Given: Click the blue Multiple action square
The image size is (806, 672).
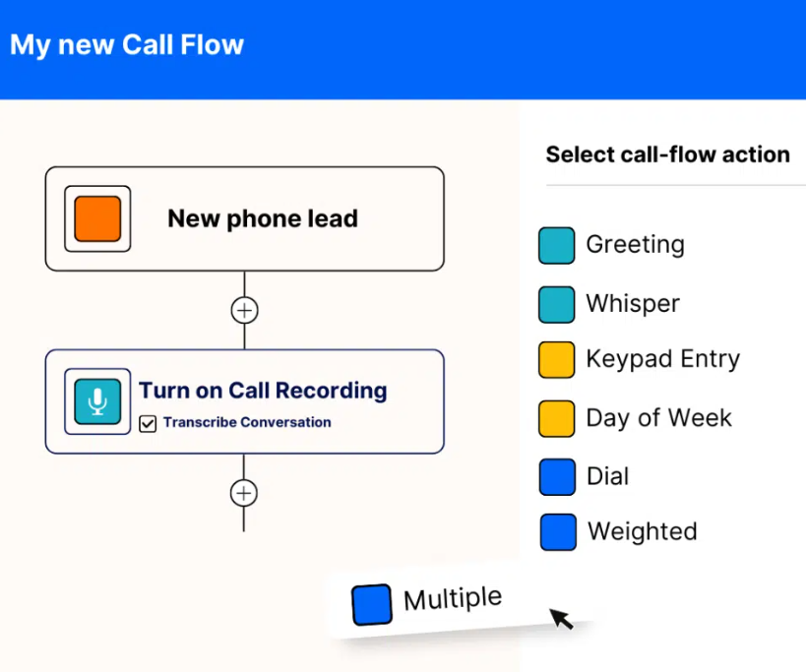Looking at the screenshot, I should pos(372,604).
